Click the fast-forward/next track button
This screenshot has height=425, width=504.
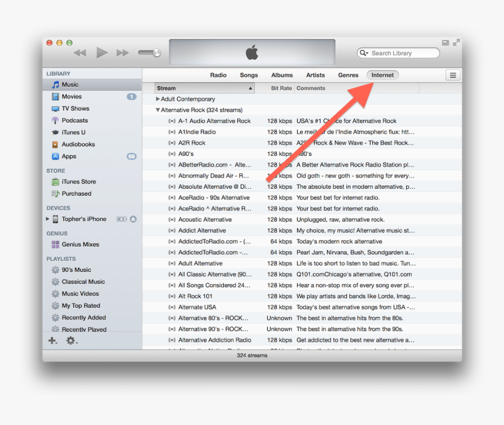[x=122, y=53]
